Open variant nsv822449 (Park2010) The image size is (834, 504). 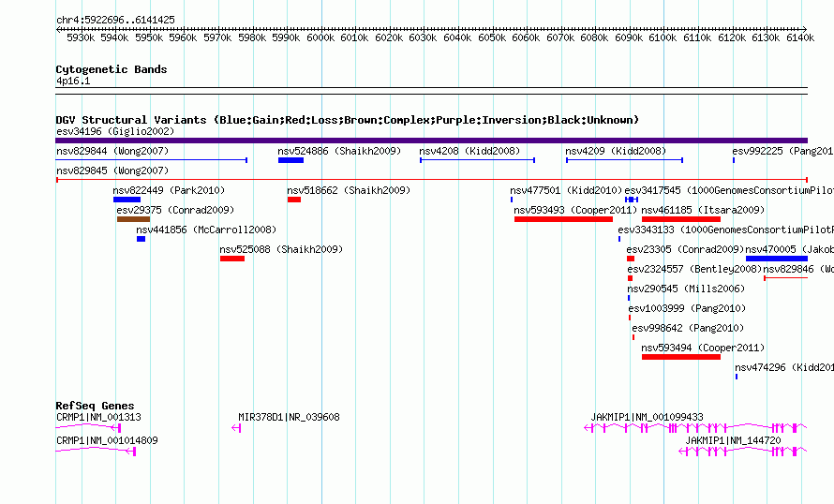coord(169,190)
